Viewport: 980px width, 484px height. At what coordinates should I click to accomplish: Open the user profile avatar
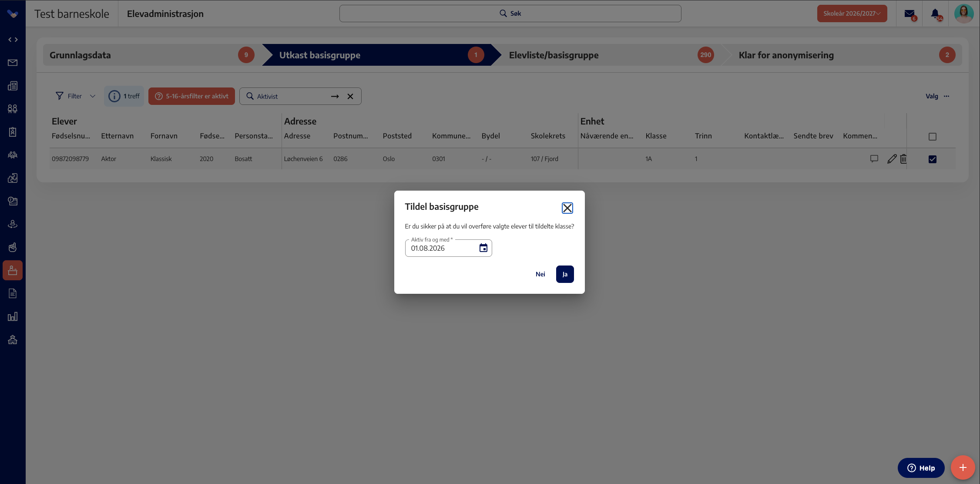point(963,13)
